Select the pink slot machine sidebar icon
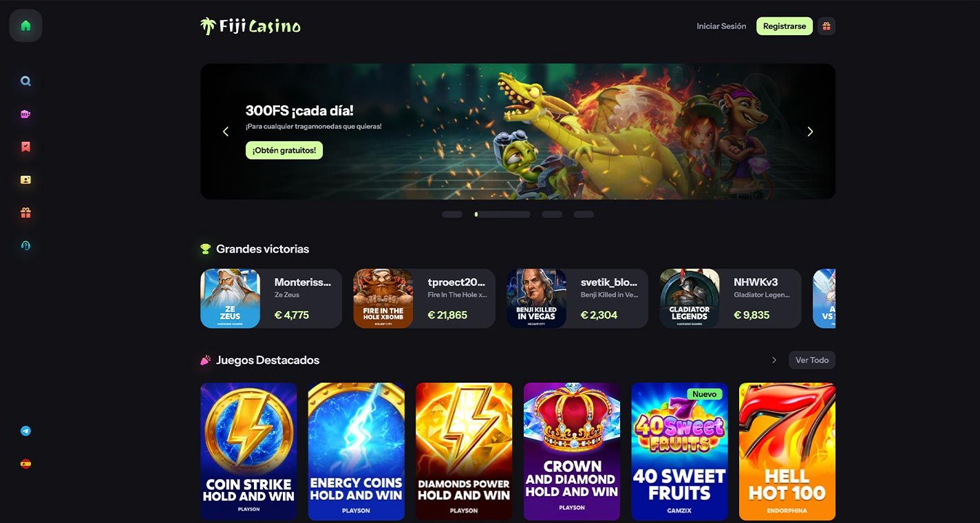The image size is (980, 523). [25, 114]
